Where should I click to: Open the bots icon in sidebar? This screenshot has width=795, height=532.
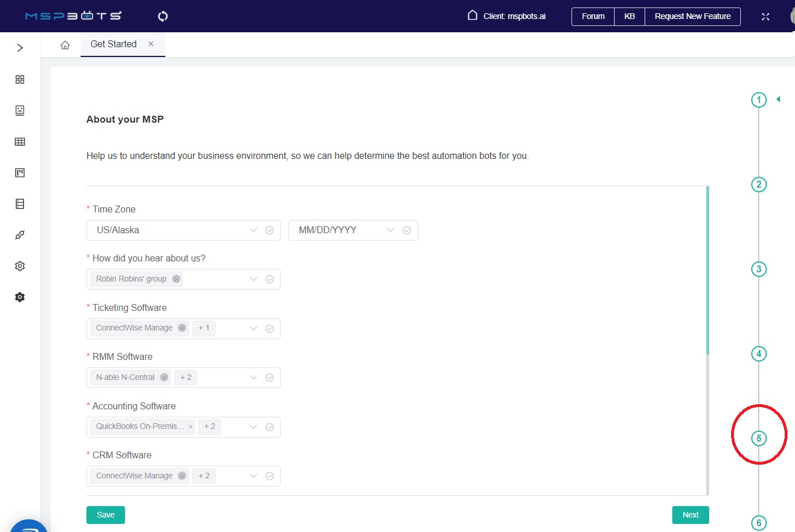pos(20,111)
